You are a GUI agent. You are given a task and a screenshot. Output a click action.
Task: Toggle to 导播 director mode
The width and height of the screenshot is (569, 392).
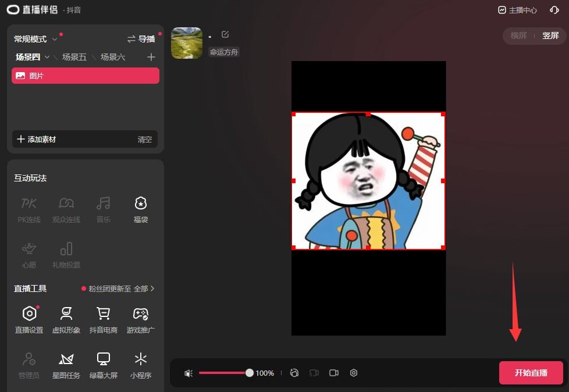(x=141, y=39)
